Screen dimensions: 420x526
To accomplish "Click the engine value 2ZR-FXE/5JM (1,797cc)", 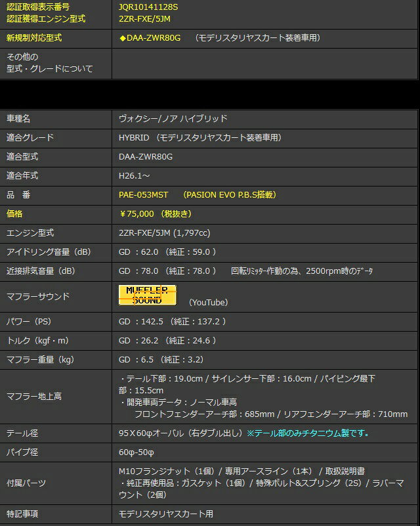I will [x=165, y=232].
